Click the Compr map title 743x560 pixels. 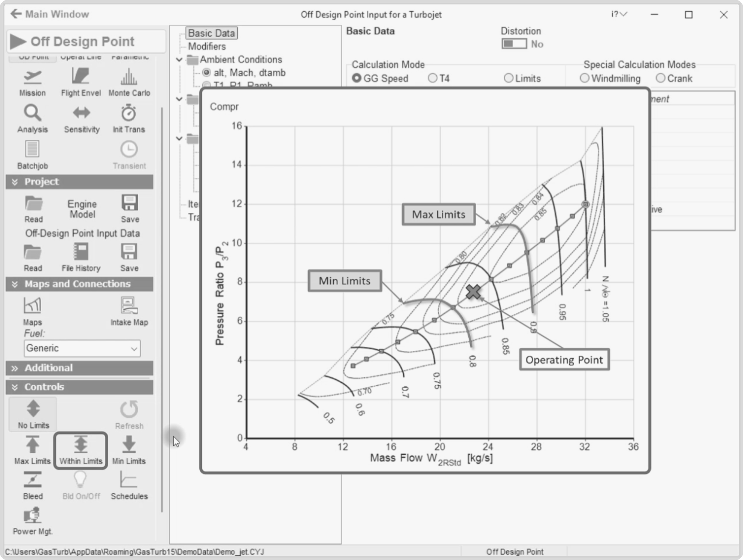[224, 107]
